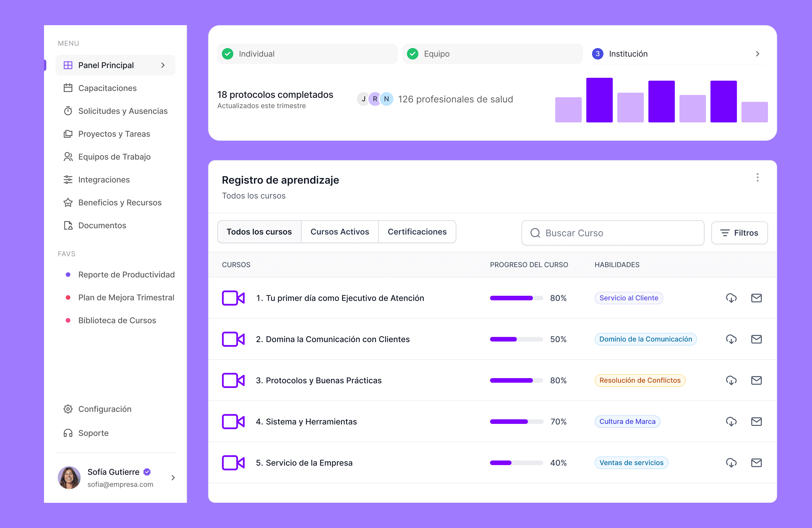Click the Cultura de Marca skill tag

(x=627, y=422)
